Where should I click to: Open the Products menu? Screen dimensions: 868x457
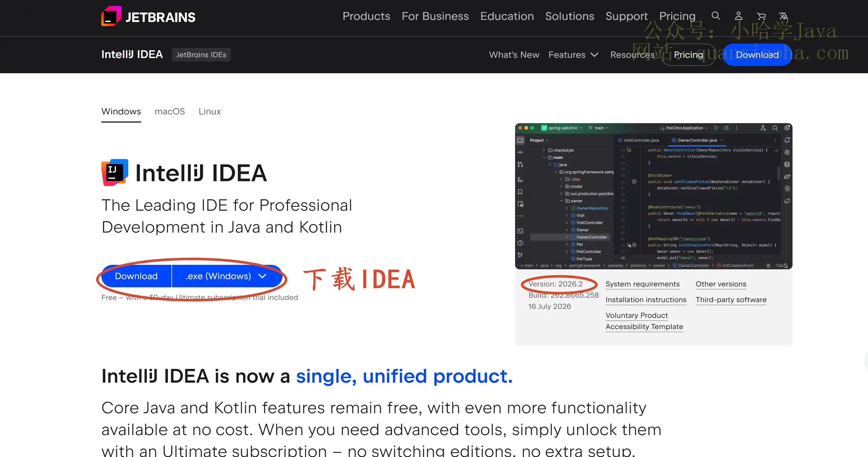point(366,16)
